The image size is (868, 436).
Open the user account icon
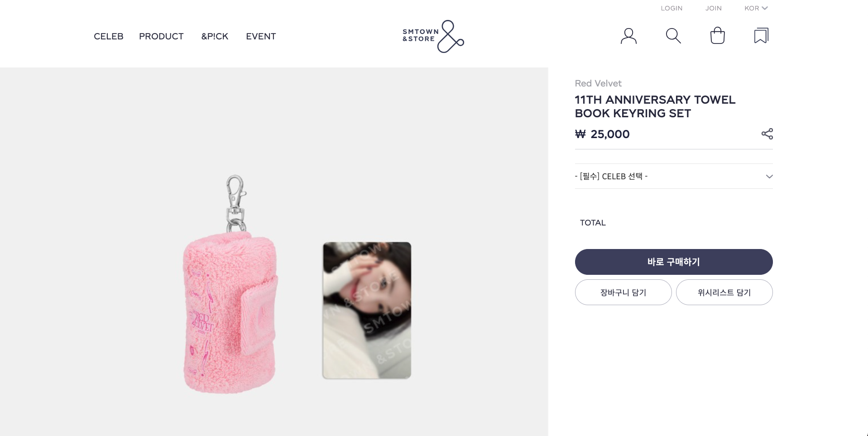(628, 36)
